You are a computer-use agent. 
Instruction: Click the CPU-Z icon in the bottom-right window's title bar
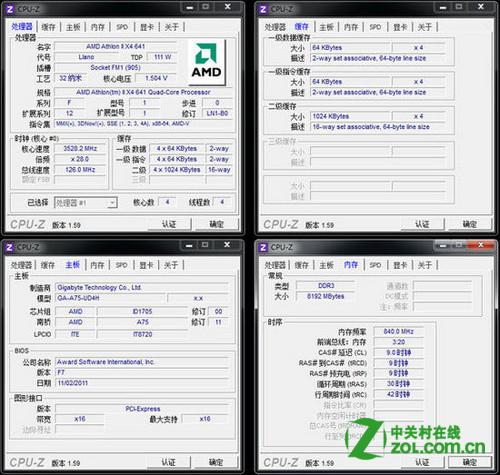[263, 247]
